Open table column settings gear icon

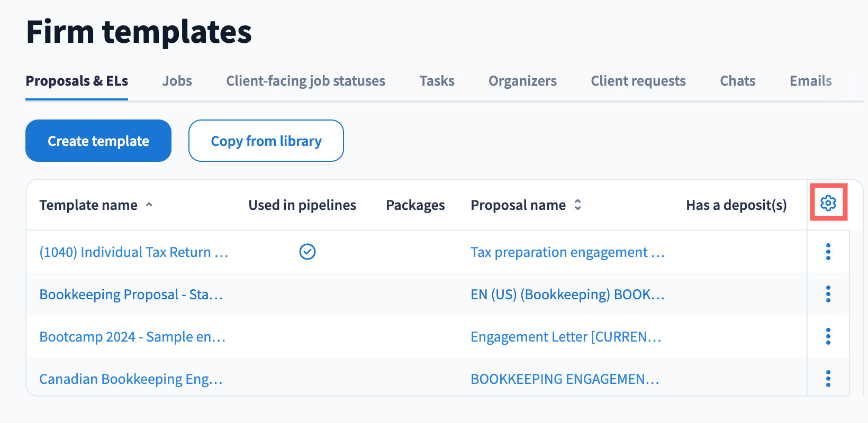click(828, 203)
